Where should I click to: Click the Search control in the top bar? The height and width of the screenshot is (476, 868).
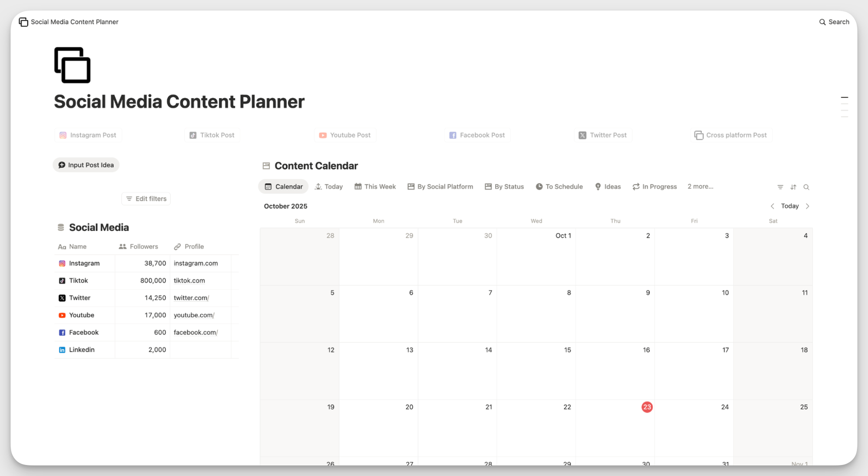tap(834, 22)
